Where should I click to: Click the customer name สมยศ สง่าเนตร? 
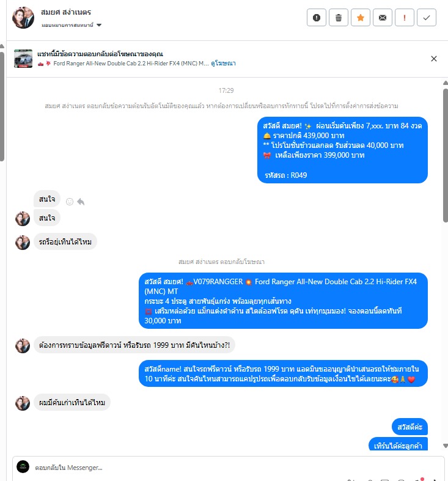[x=66, y=12]
